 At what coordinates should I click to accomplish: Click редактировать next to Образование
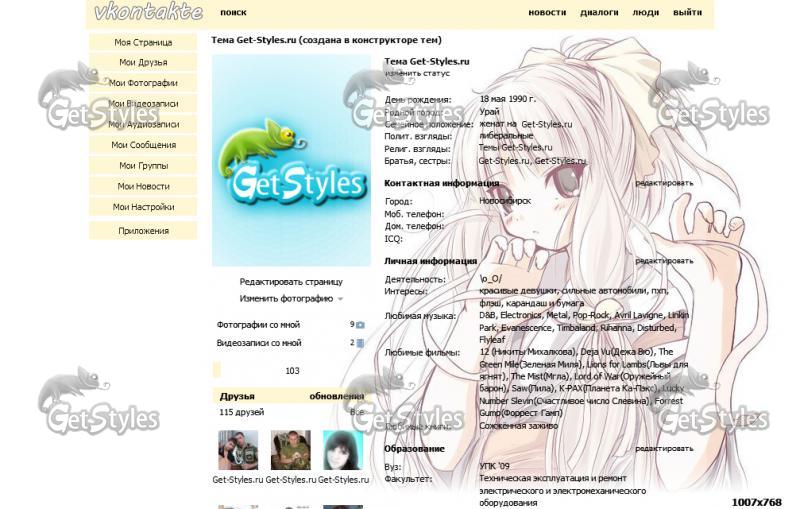tap(664, 449)
